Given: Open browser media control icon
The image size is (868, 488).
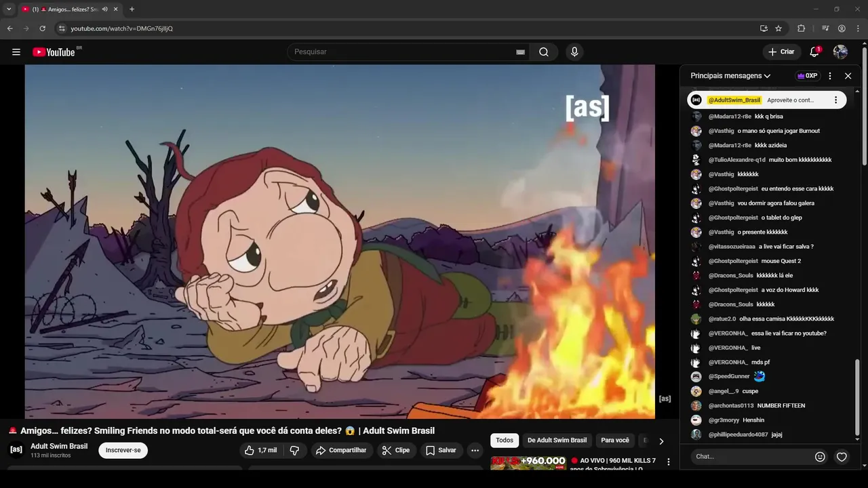Looking at the screenshot, I should click(x=825, y=28).
